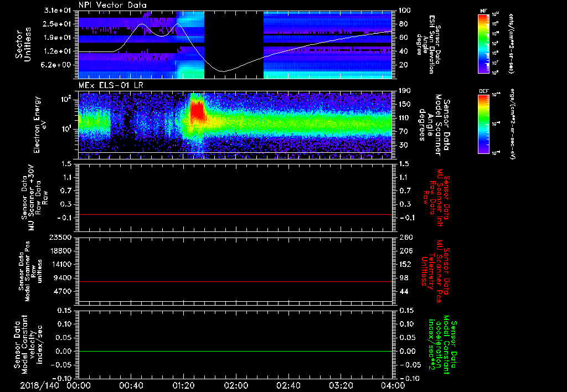
Task: Click the red line in Scanner Pos panel
Action: coord(235,282)
